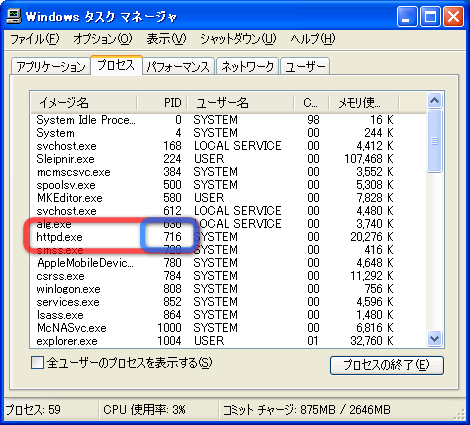Click the scrollbar up arrow

coord(434,101)
